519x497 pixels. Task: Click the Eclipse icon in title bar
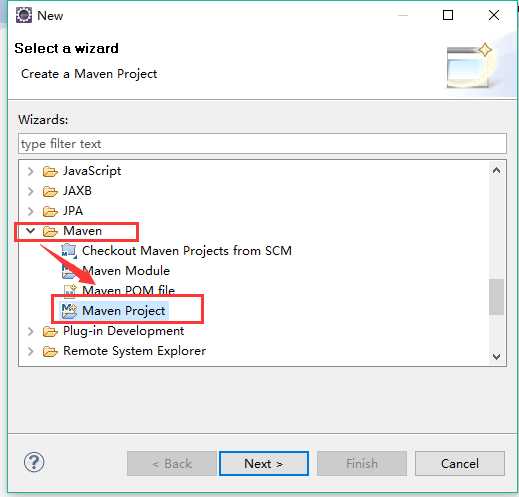(x=24, y=15)
